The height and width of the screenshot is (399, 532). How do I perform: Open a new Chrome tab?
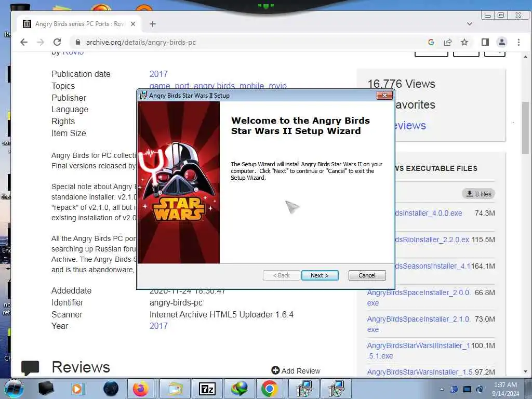click(153, 24)
